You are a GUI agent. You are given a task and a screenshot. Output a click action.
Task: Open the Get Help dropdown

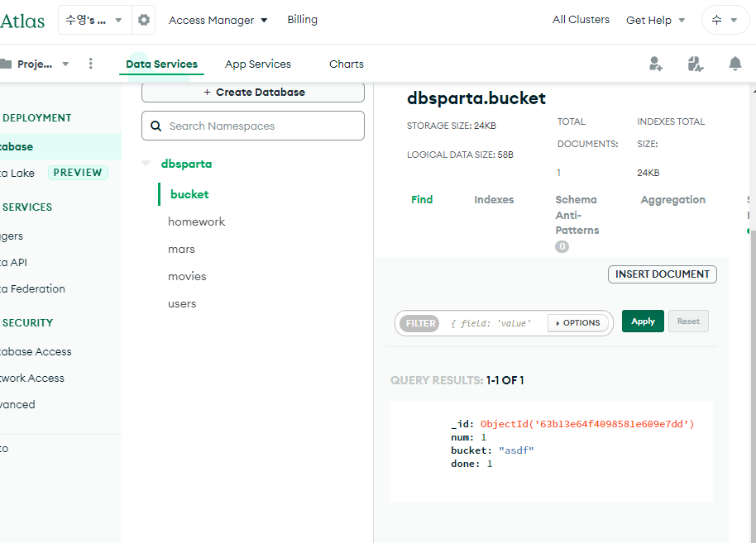[655, 20]
